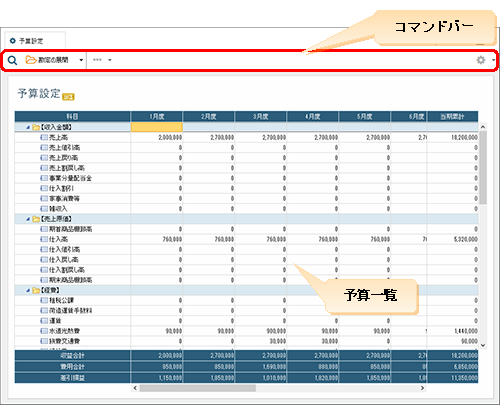Collapse the 【経費】 group triangle
This screenshot has width=500, height=405.
28,290
